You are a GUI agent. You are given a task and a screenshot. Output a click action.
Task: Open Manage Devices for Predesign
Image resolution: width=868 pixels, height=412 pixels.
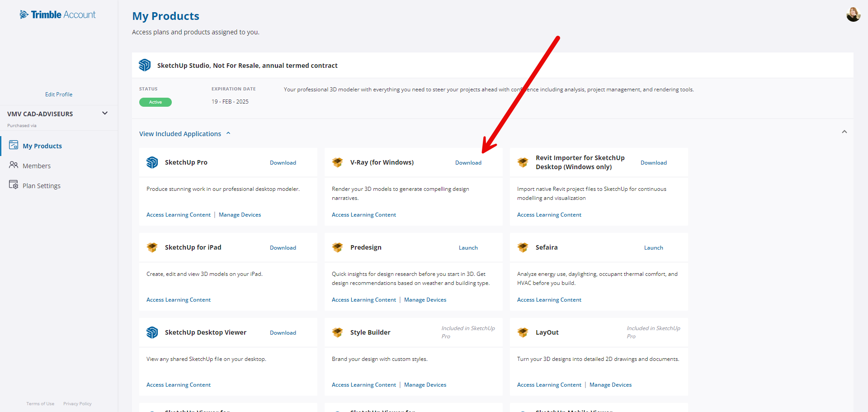point(425,300)
